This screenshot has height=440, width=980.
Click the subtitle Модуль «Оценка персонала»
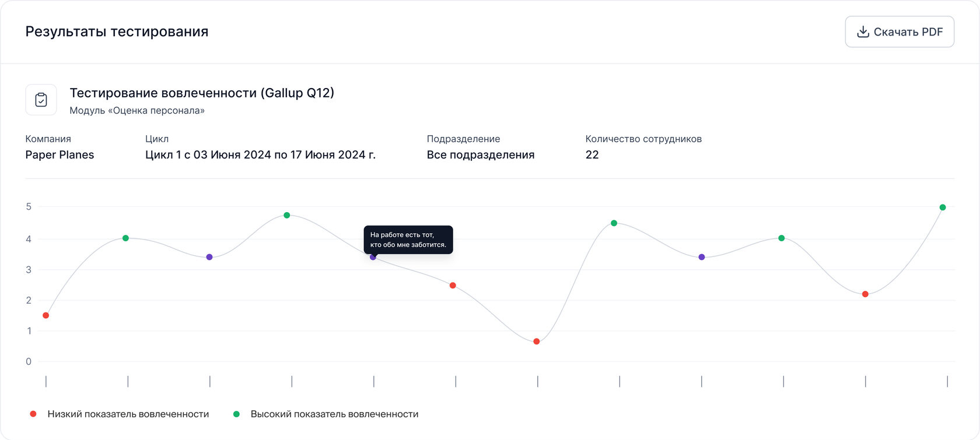click(137, 111)
